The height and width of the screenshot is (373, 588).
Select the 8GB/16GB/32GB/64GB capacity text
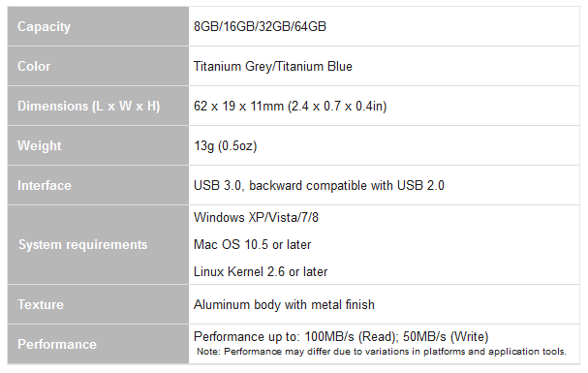pyautogui.click(x=260, y=26)
